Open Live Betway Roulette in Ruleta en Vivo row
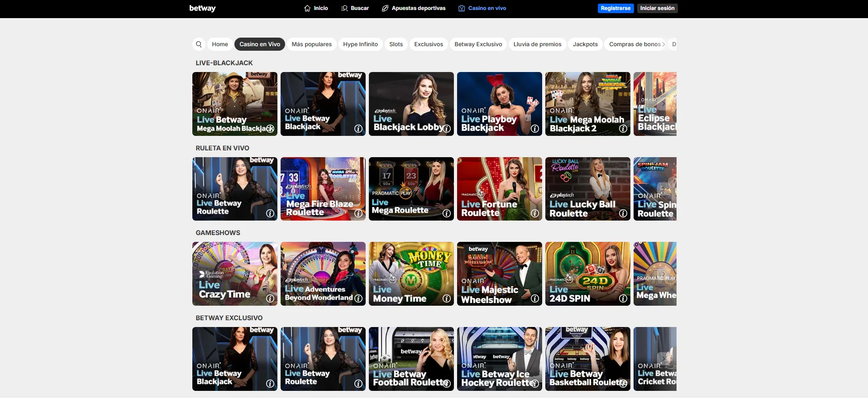Image resolution: width=868 pixels, height=404 pixels. tap(235, 189)
